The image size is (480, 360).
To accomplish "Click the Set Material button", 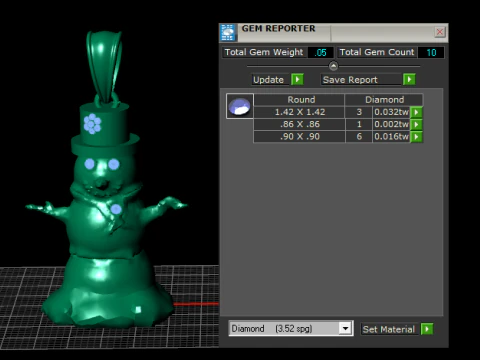I will [389, 329].
